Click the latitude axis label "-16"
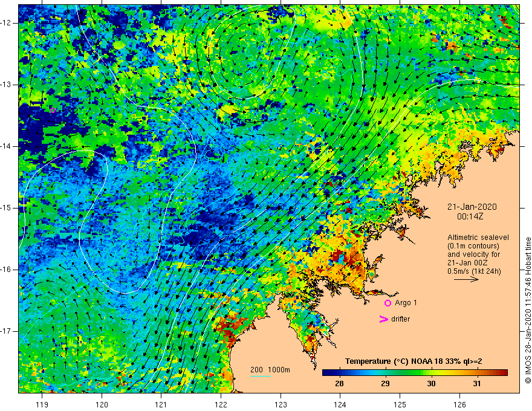This screenshot has height=411, width=532. (x=7, y=270)
